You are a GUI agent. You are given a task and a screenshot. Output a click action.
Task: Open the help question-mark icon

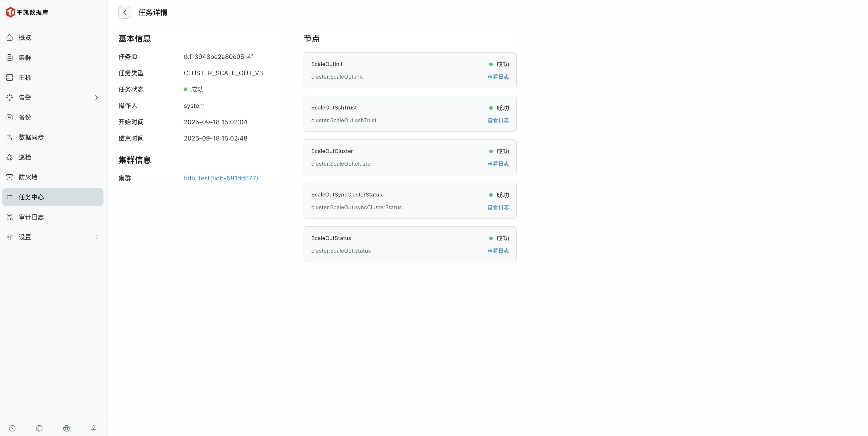12,428
